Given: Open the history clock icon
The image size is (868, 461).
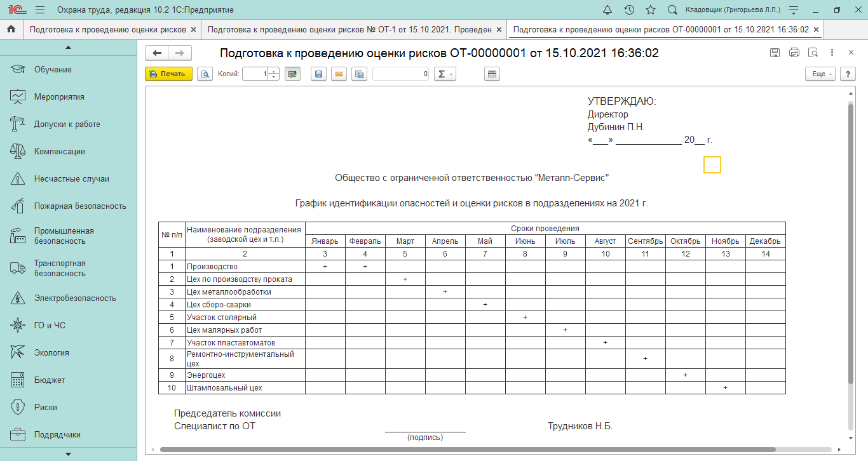Looking at the screenshot, I should (629, 10).
